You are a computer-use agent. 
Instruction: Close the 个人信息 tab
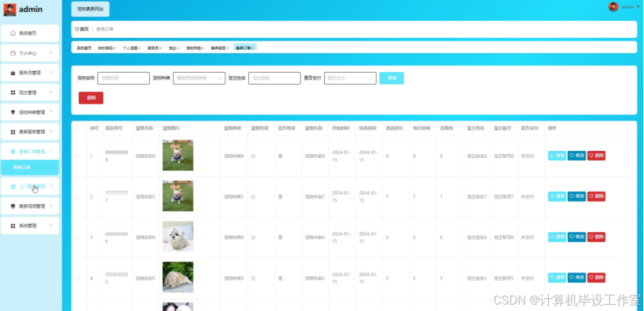(139, 48)
